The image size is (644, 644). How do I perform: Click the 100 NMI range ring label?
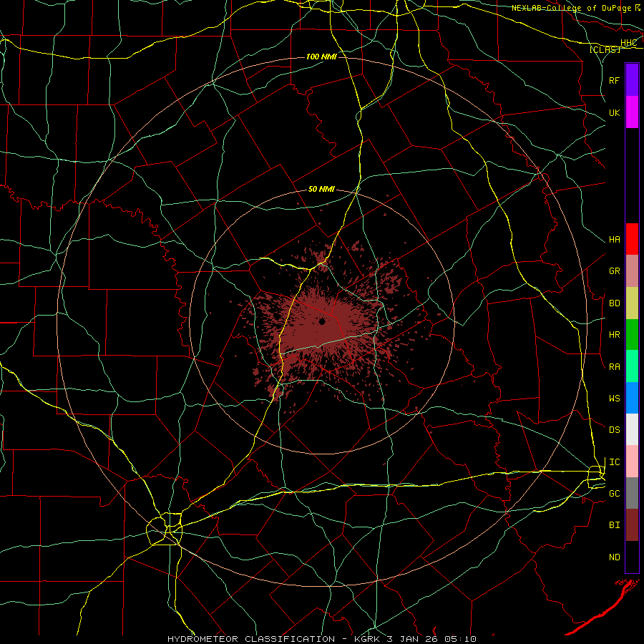click(321, 57)
